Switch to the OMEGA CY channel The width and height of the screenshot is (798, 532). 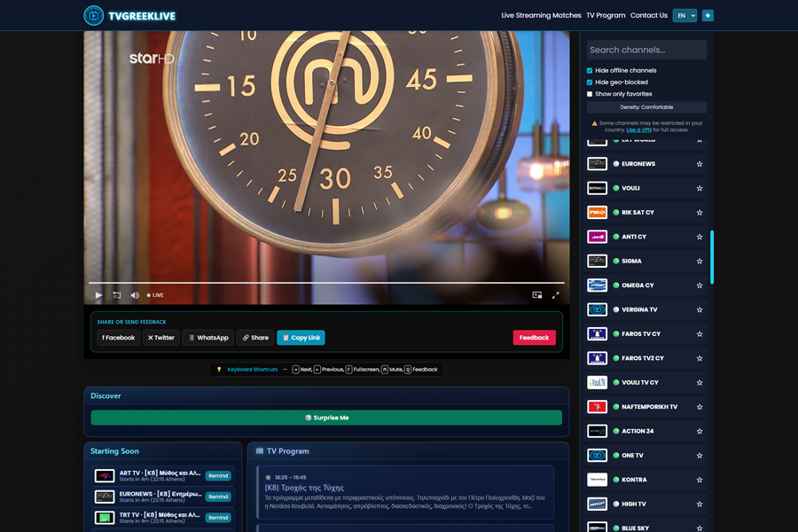pyautogui.click(x=646, y=286)
